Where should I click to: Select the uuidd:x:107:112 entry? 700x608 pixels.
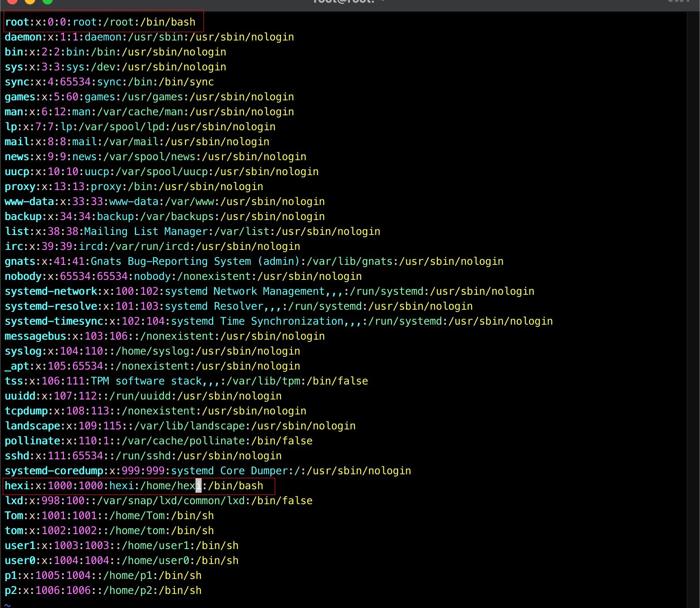coord(143,396)
